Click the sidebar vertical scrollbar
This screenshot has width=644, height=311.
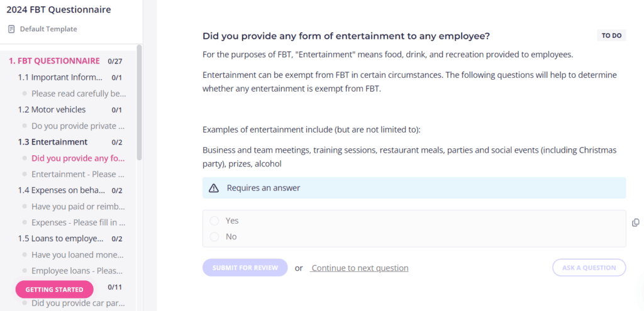pos(139,102)
